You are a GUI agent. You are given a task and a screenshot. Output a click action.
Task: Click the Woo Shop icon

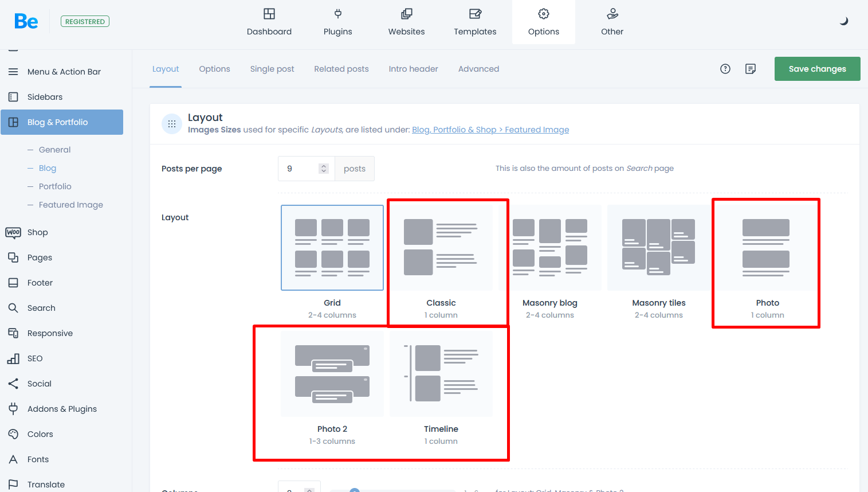[13, 232]
